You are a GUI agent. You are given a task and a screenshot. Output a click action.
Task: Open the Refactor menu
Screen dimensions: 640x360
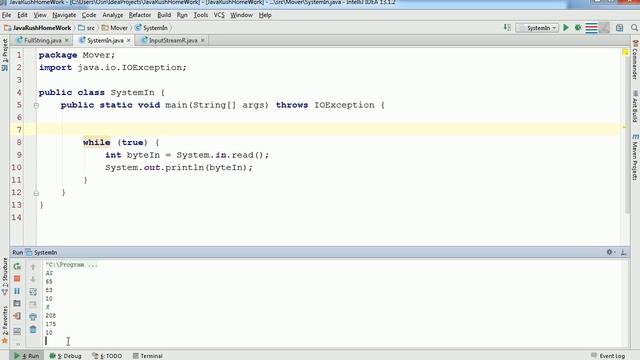pyautogui.click(x=140, y=15)
